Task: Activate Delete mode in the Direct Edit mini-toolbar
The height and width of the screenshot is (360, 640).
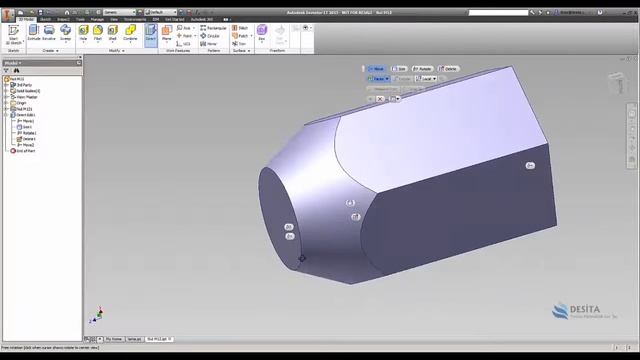Action: pyautogui.click(x=448, y=69)
